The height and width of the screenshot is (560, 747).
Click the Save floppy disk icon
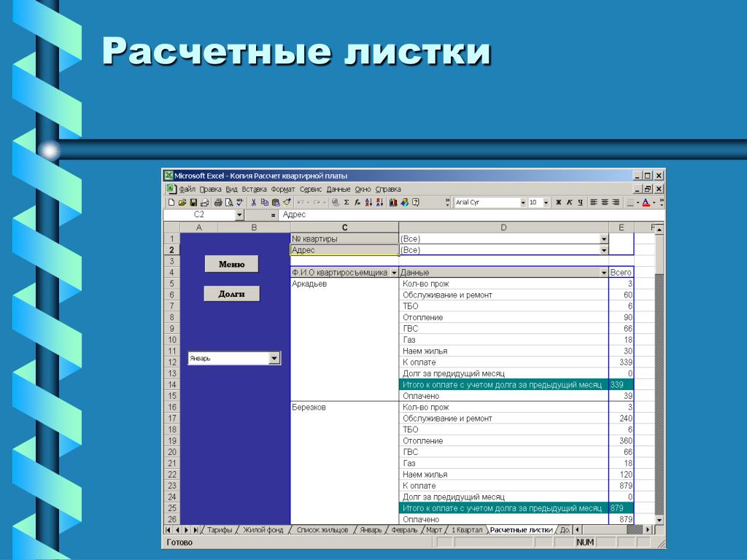[193, 203]
